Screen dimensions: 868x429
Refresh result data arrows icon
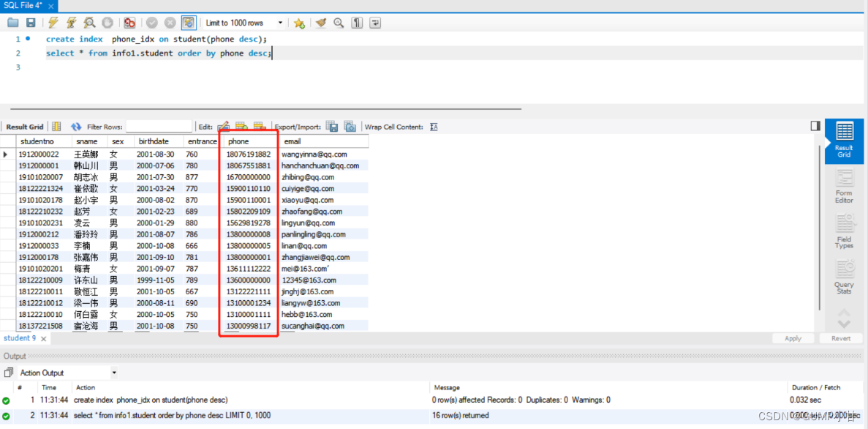click(x=76, y=127)
